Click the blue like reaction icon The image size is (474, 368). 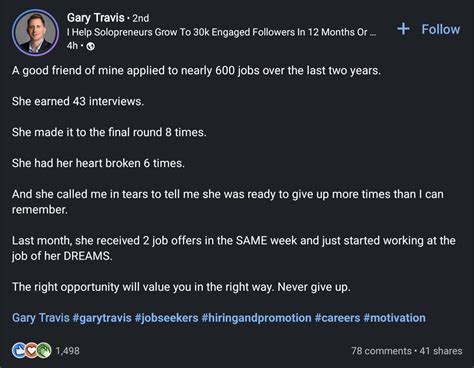click(19, 350)
